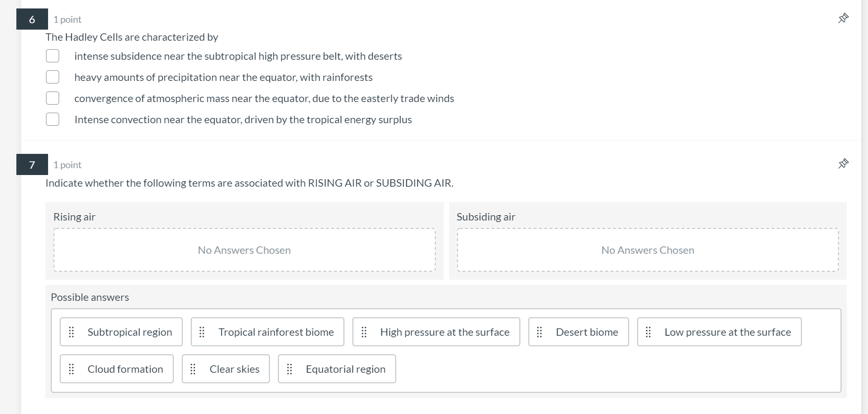Click the Rising air drop zone

coord(244,250)
